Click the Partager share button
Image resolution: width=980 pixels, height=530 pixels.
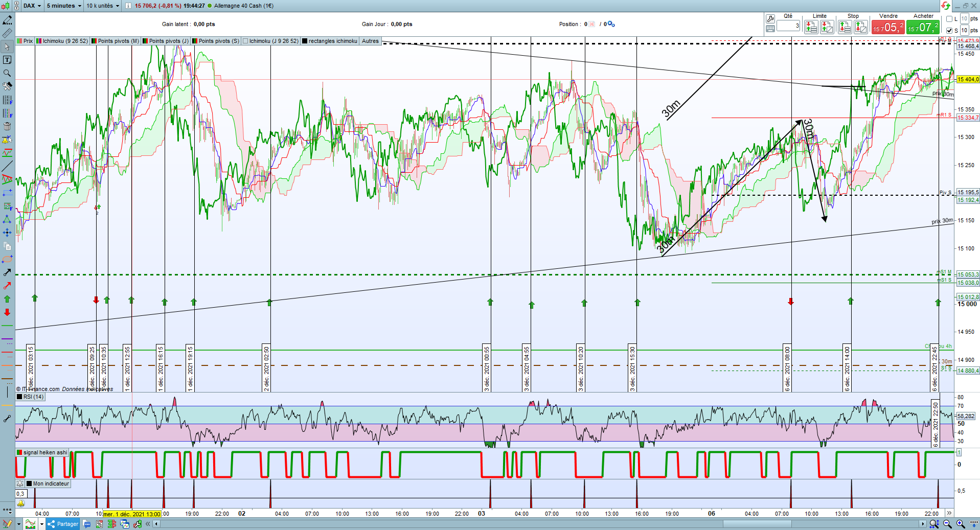[x=63, y=524]
